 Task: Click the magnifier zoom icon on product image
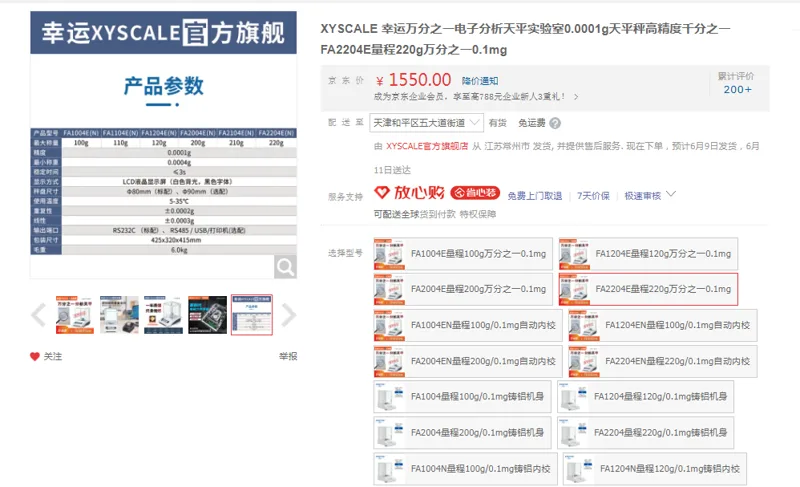[x=285, y=267]
